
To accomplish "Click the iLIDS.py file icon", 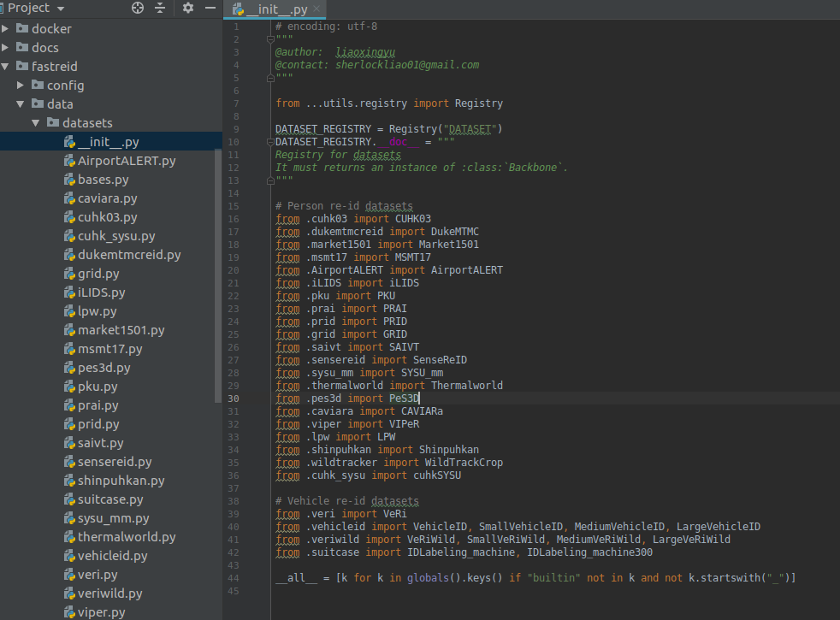I will click(69, 292).
